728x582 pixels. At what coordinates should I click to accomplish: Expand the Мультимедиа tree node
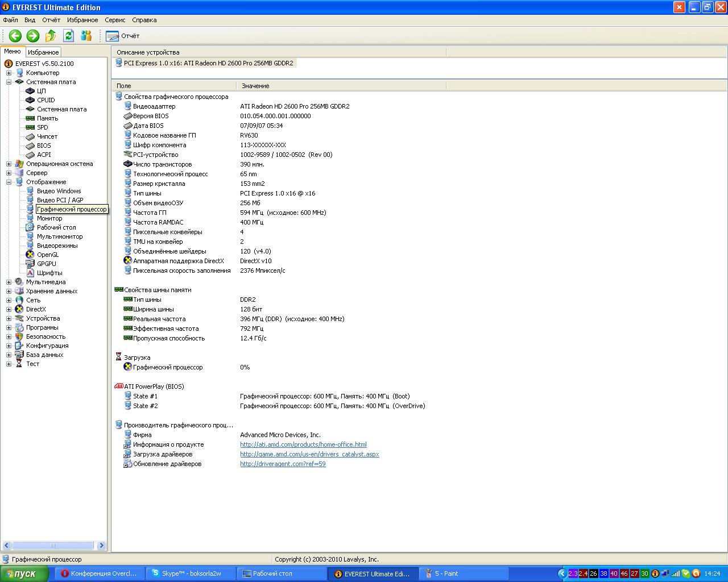coord(9,282)
